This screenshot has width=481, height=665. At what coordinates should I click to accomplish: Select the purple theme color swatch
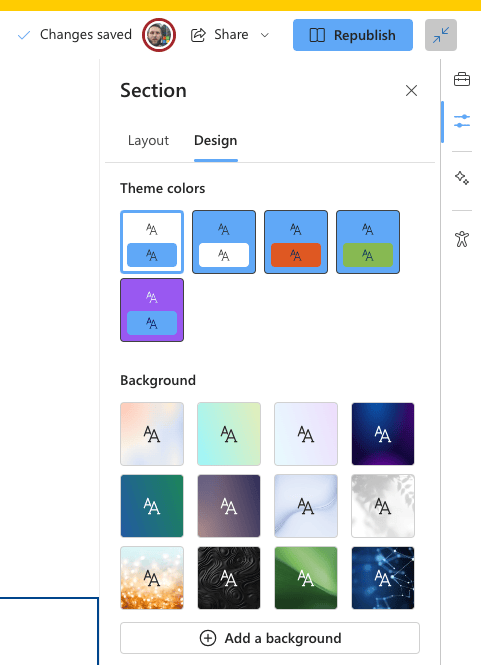pos(152,310)
